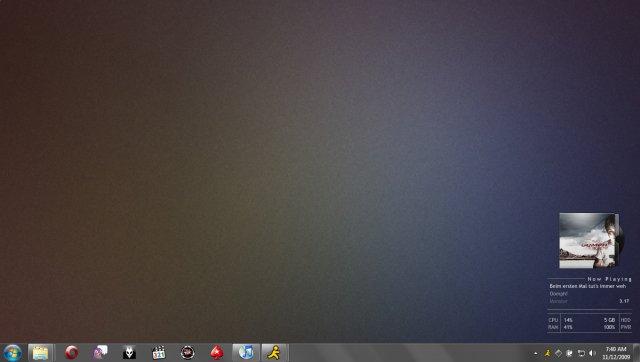Show hidden tray icons arrow
Viewport: 640px width, 362px height.
[x=536, y=353]
